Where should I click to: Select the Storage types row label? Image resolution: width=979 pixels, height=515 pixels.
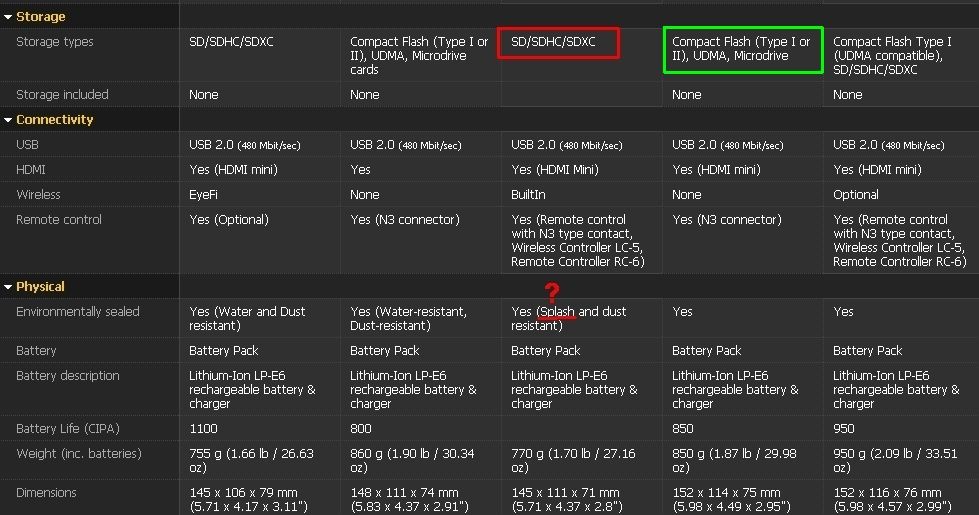pyautogui.click(x=55, y=42)
